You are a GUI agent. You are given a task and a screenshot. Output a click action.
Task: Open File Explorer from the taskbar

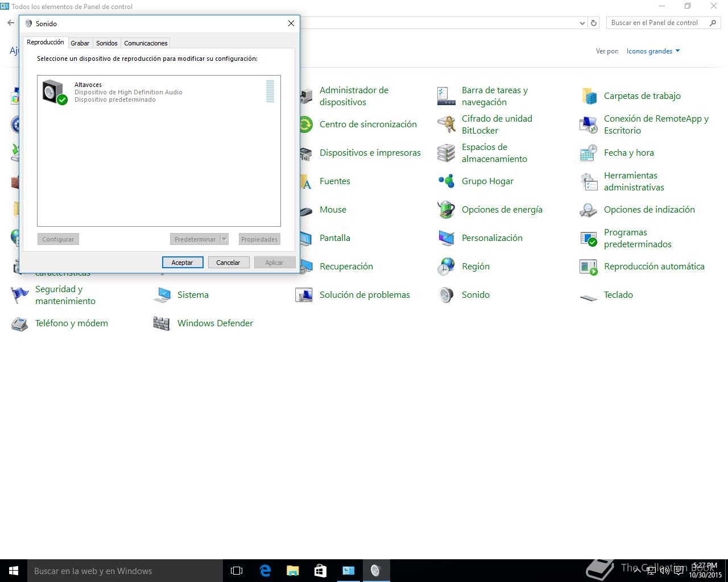(292, 571)
